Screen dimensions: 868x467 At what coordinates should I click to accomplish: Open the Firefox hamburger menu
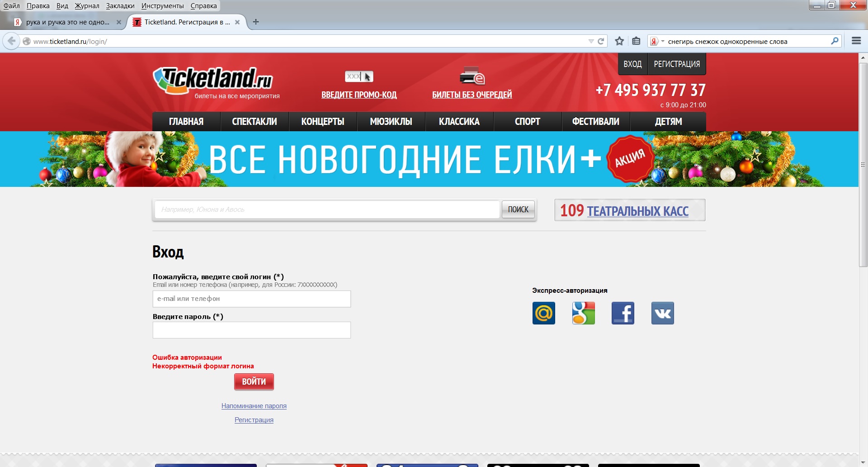click(856, 41)
